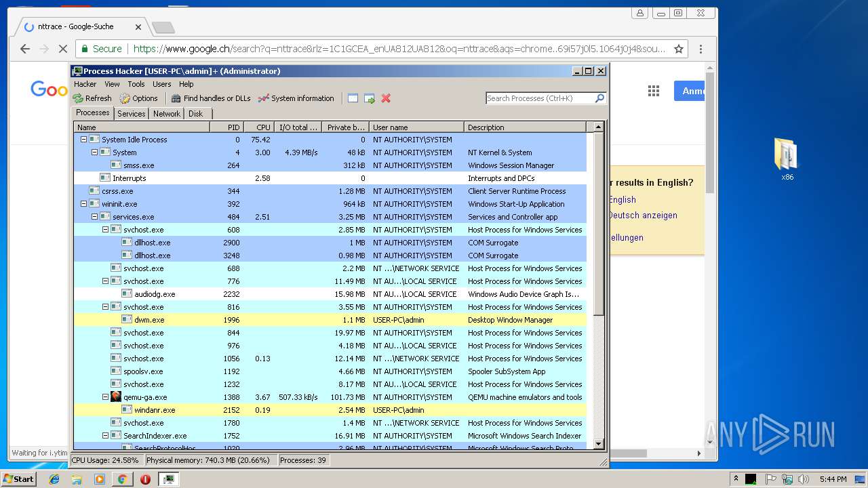Click the Refresh toolbar button
Screen dimensions: 868x488
pyautogui.click(x=92, y=98)
